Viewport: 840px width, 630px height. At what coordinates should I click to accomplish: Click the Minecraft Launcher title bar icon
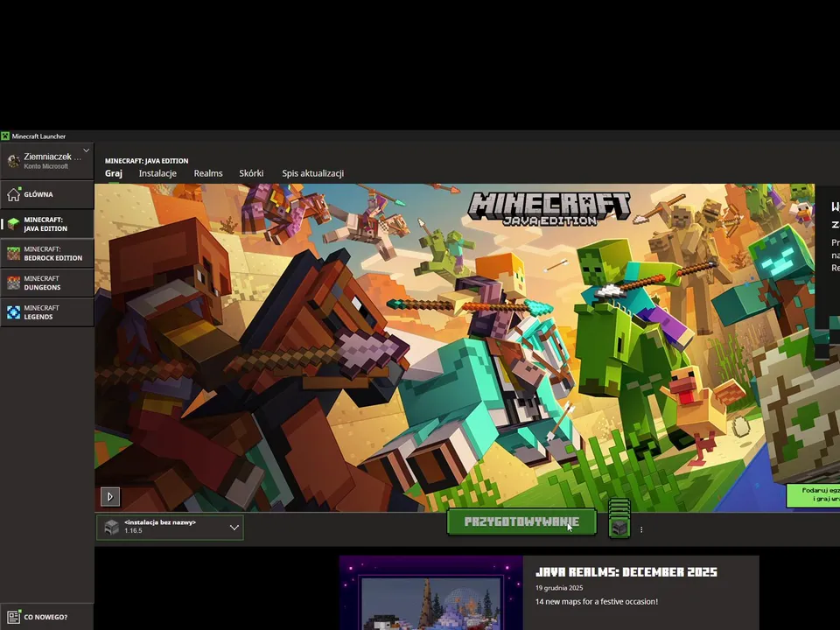pyautogui.click(x=5, y=136)
